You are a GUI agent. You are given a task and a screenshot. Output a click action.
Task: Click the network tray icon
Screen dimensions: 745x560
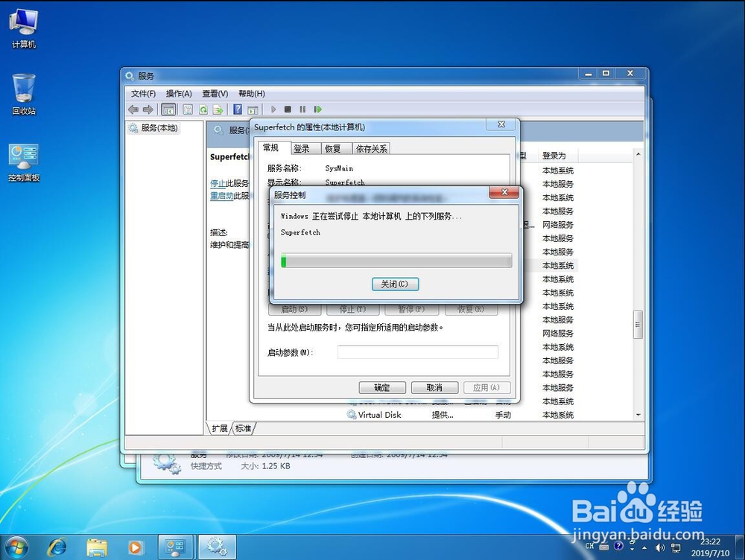pyautogui.click(x=676, y=547)
